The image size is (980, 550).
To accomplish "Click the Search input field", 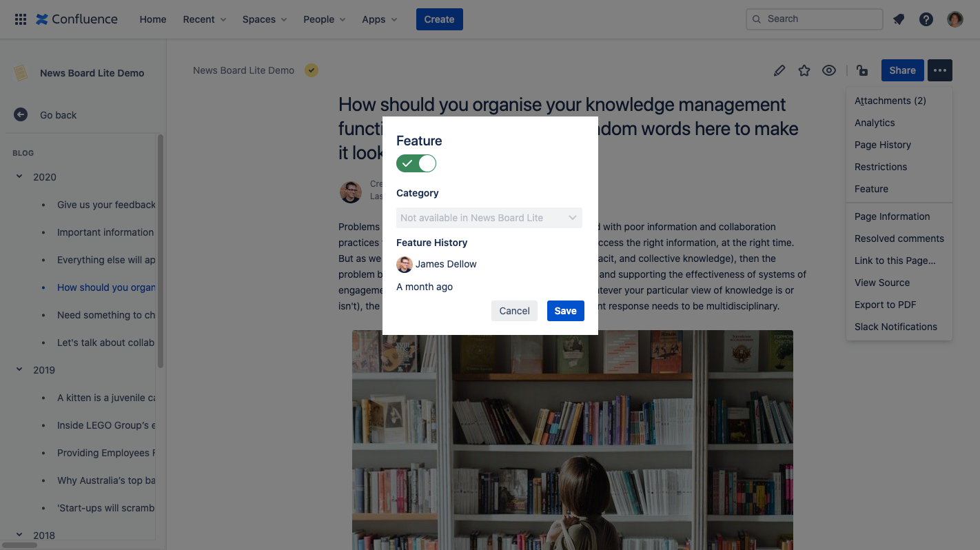I will [x=814, y=19].
